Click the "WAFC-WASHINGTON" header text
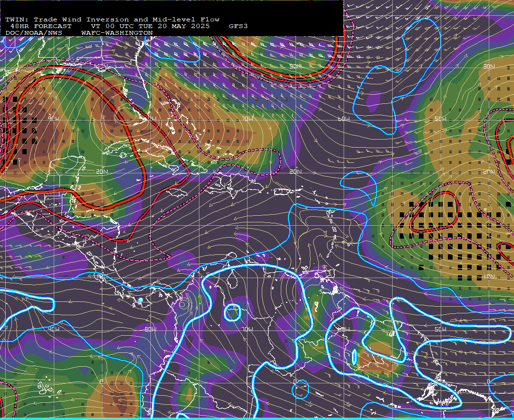 point(117,33)
